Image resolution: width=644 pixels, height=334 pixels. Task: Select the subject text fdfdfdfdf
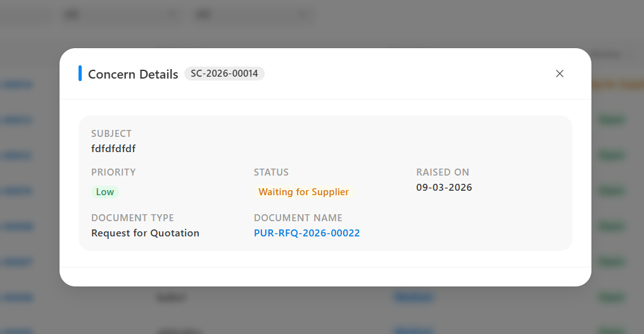point(113,148)
